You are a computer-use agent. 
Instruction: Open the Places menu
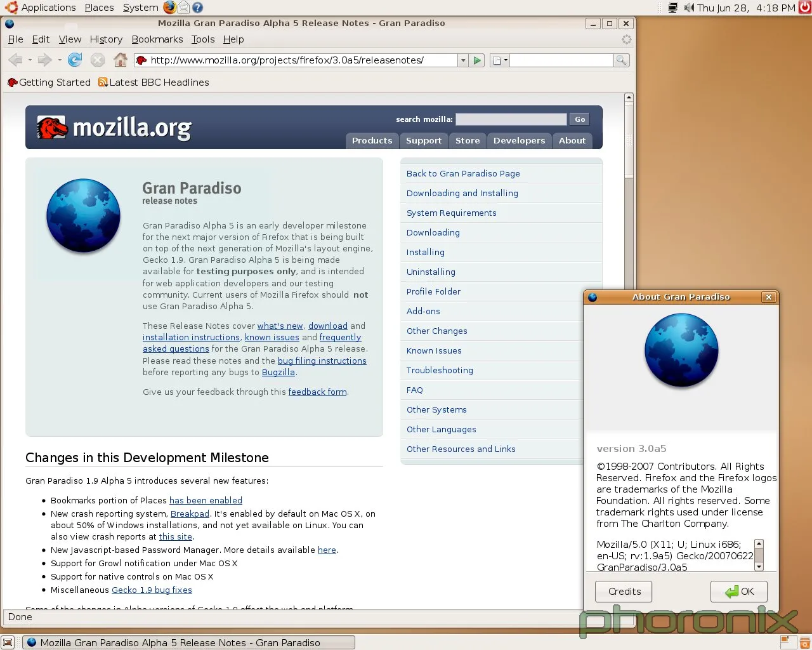pyautogui.click(x=99, y=8)
